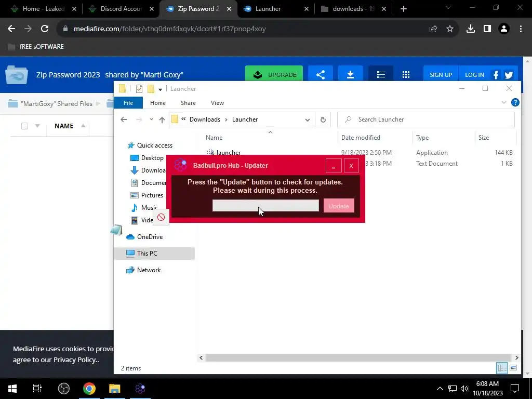Image resolution: width=532 pixels, height=399 pixels.
Task: Open Chrome downloads icon
Action: pyautogui.click(x=471, y=29)
